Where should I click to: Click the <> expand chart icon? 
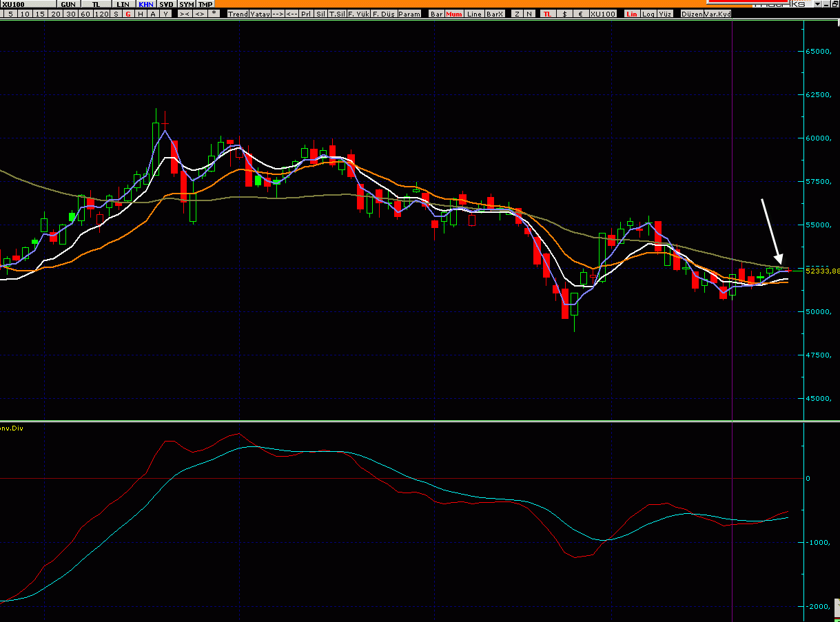tap(199, 14)
